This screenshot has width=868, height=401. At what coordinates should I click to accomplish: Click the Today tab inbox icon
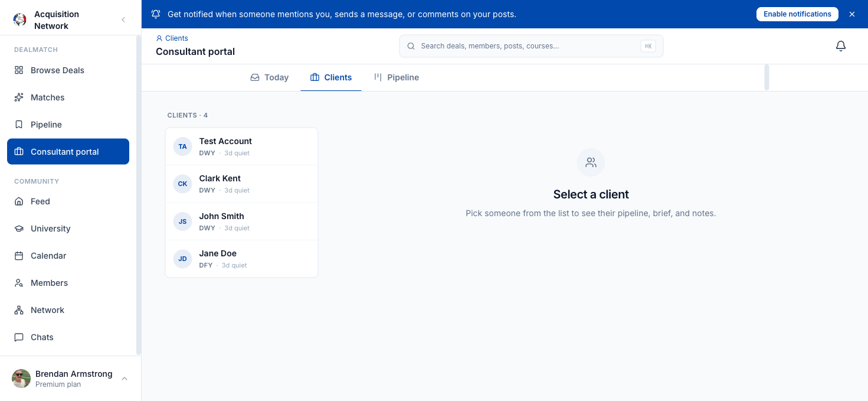(255, 77)
